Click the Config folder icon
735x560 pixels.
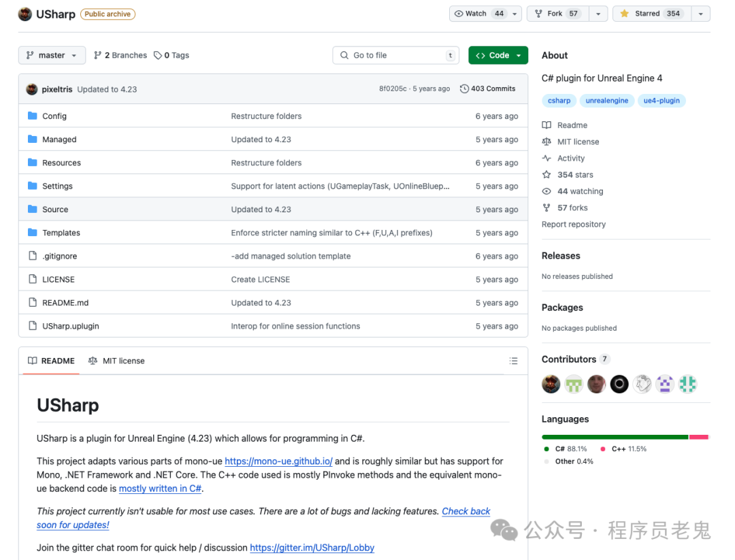tap(33, 116)
